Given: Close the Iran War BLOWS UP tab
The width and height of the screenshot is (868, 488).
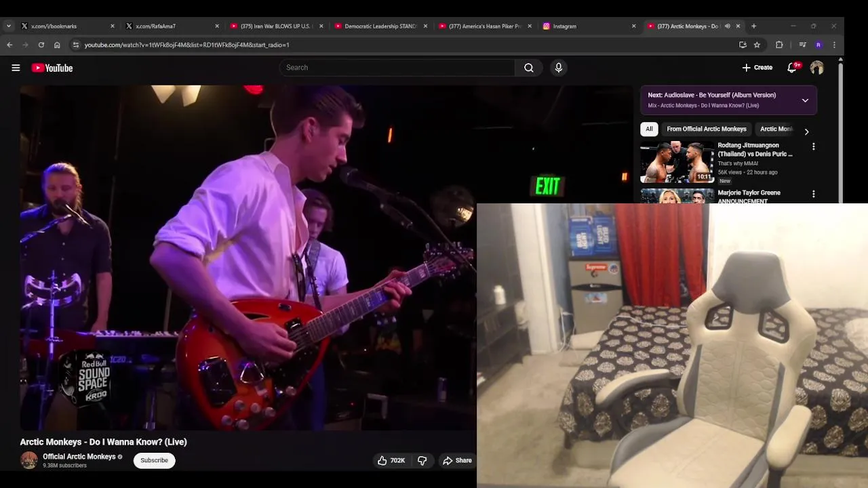Looking at the screenshot, I should pos(321,26).
